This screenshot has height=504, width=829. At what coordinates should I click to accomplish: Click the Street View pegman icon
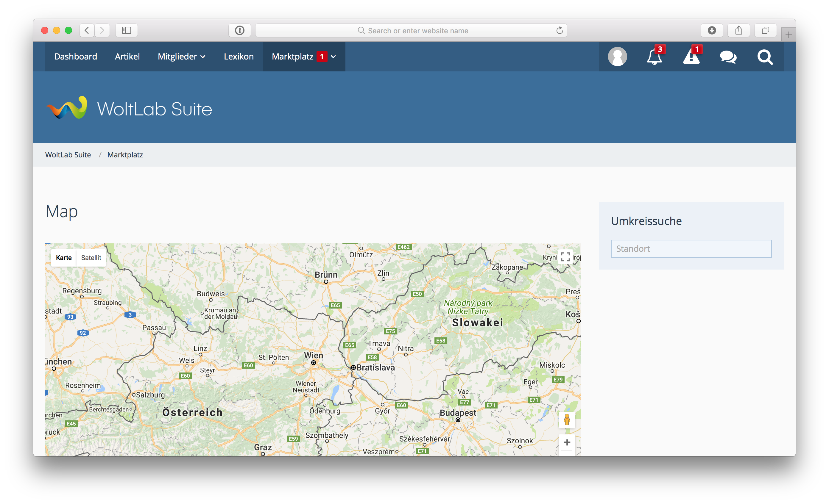pyautogui.click(x=567, y=420)
